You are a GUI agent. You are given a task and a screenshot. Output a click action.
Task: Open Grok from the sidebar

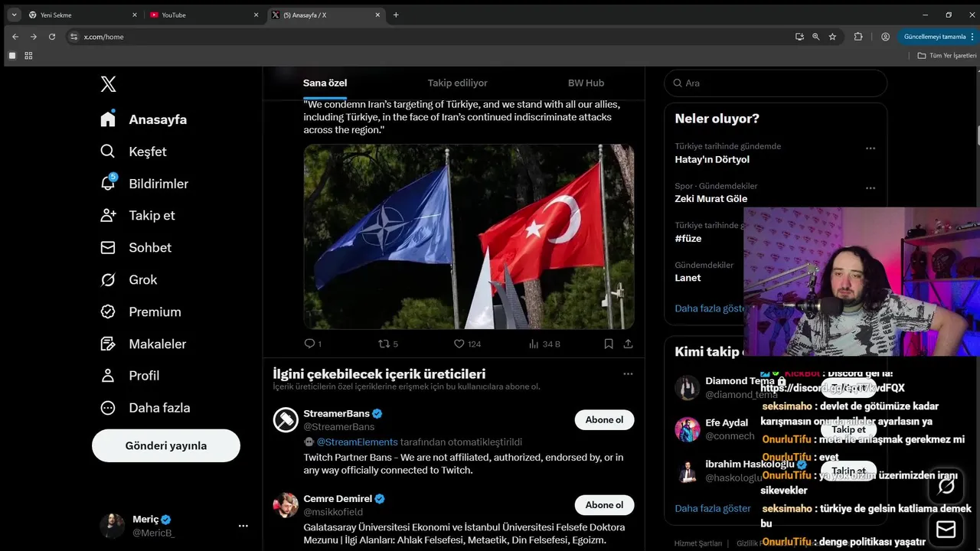click(x=129, y=279)
